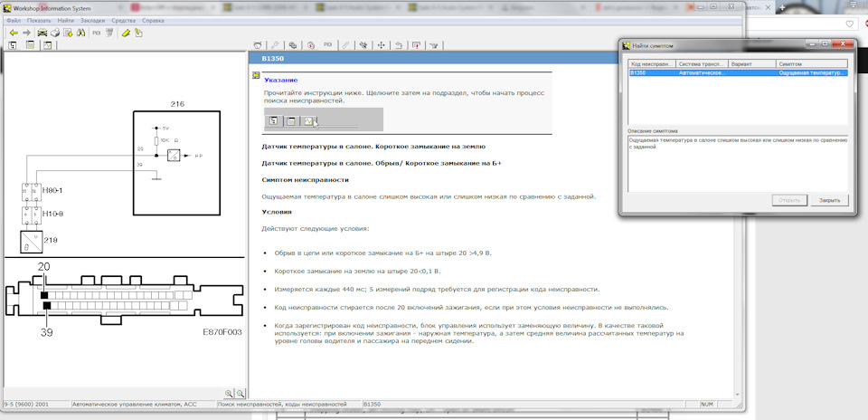Show the document list view icon

coord(31,45)
